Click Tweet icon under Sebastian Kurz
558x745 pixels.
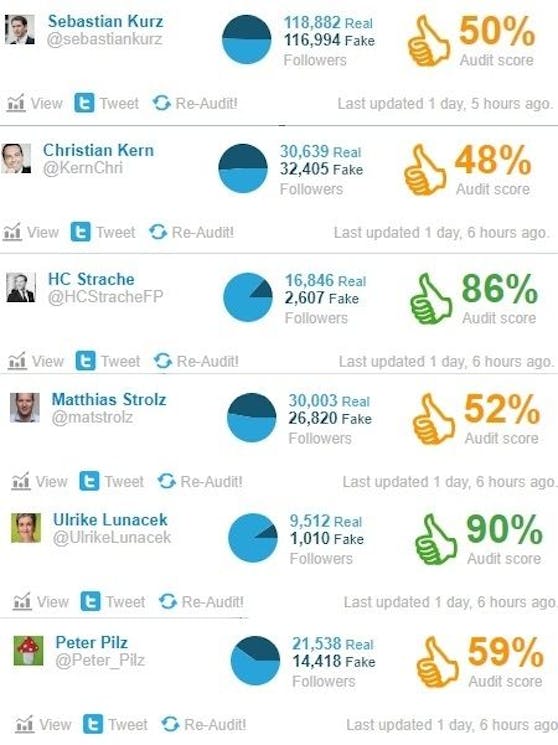[x=84, y=103]
